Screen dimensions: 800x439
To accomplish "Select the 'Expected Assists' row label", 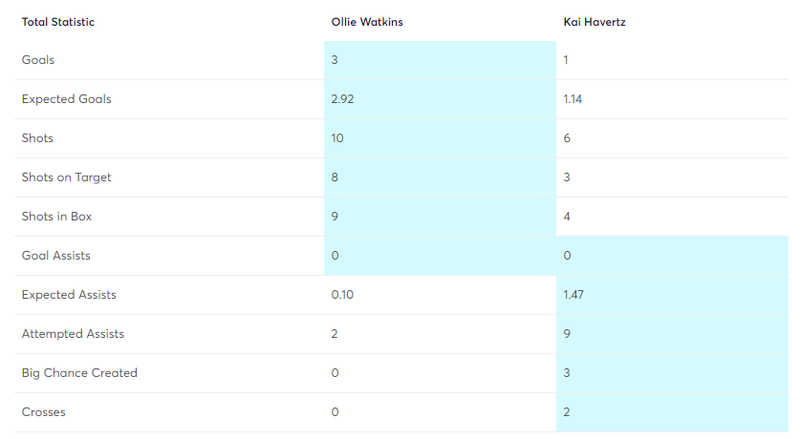I will (x=69, y=295).
